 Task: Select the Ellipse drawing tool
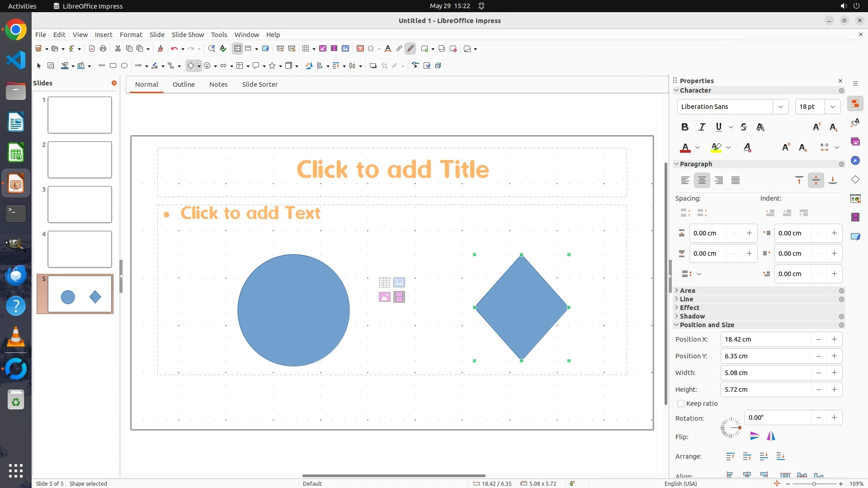point(124,66)
